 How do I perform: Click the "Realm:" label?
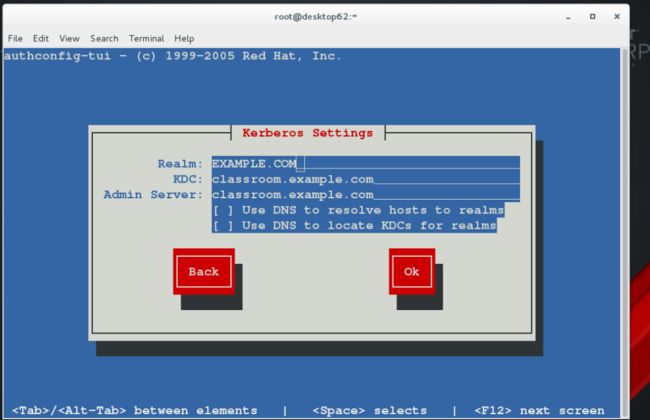coord(180,164)
